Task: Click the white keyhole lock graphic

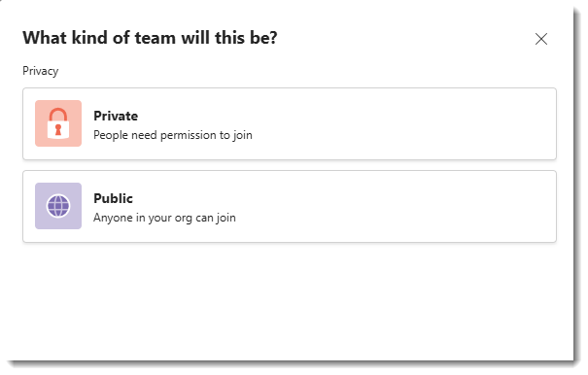Action: 58,129
